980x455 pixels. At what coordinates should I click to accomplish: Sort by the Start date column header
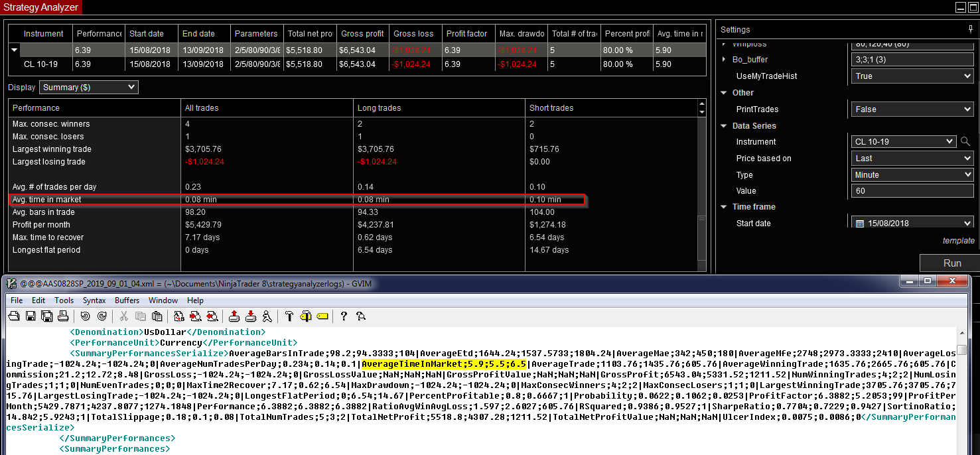[151, 33]
